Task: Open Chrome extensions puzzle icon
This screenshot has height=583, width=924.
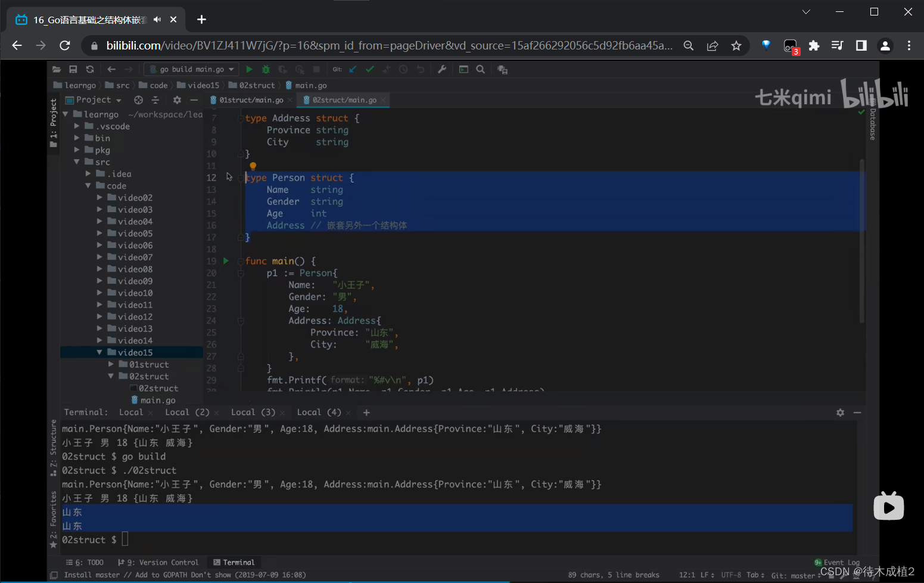Action: [814, 46]
